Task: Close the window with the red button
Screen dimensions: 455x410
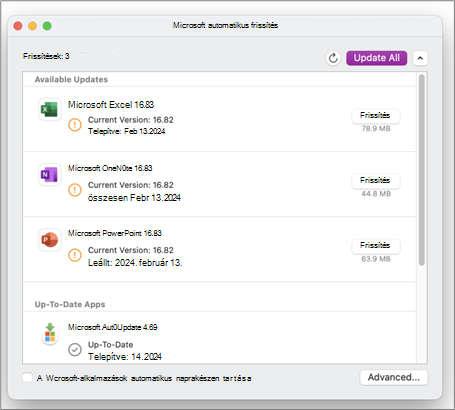Action: [18, 26]
